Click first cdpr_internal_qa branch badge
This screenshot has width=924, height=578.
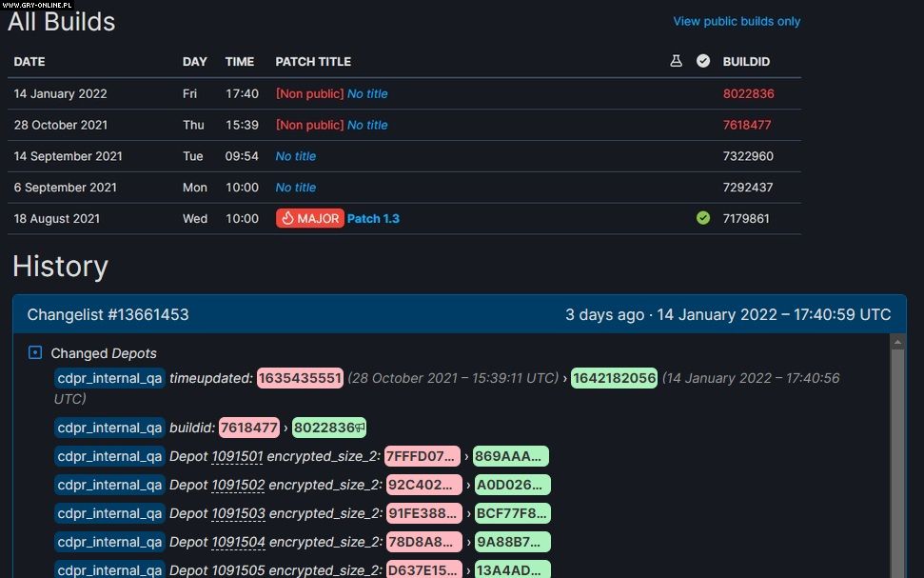109,378
